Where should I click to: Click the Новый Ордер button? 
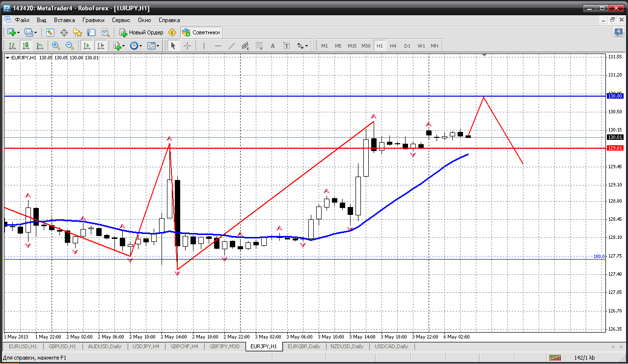[x=141, y=32]
